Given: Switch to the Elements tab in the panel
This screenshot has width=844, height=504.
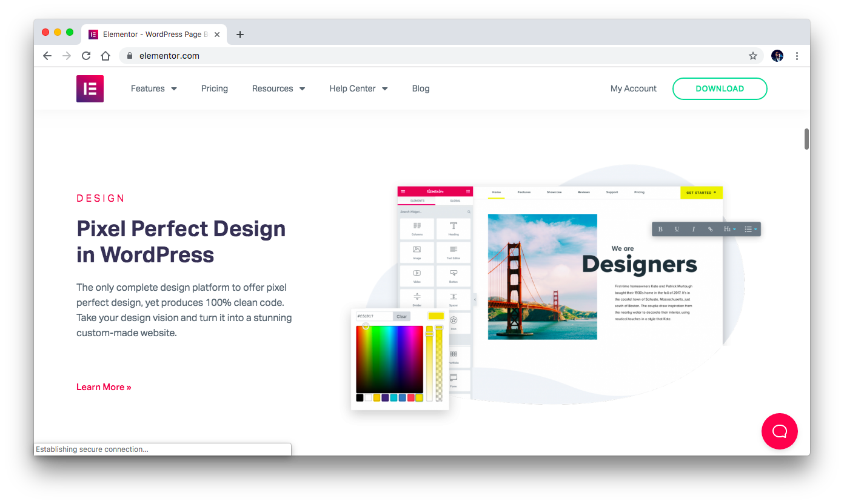Looking at the screenshot, I should click(x=417, y=201).
